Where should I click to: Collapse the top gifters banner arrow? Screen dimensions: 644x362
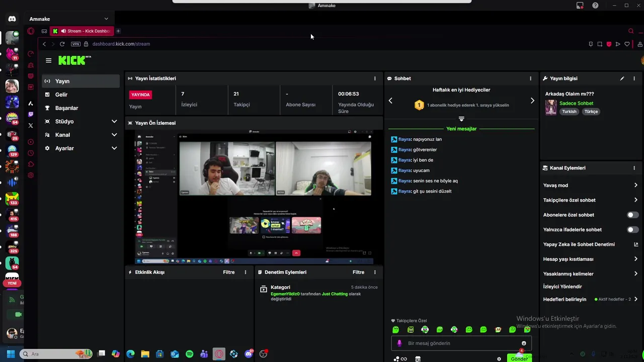coord(461,119)
